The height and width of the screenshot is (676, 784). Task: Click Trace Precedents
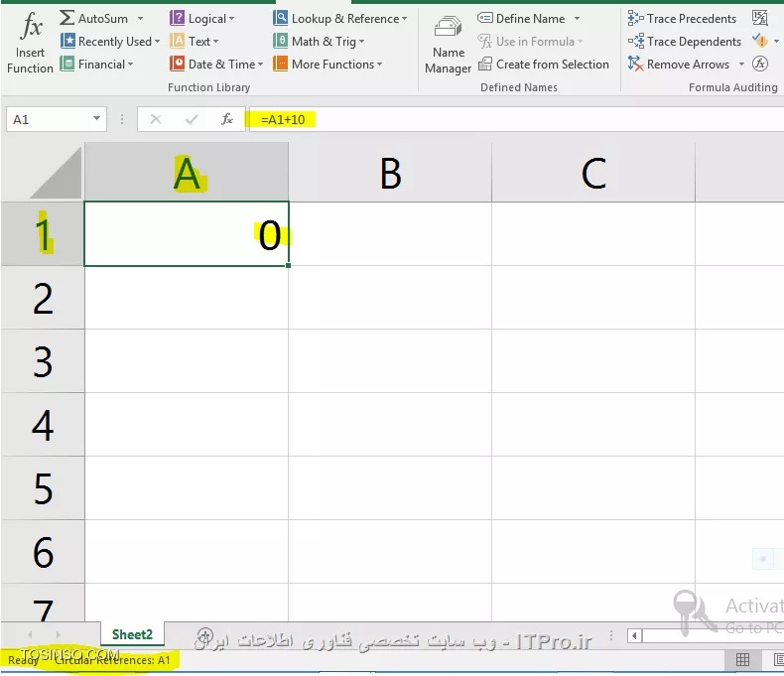coord(682,19)
